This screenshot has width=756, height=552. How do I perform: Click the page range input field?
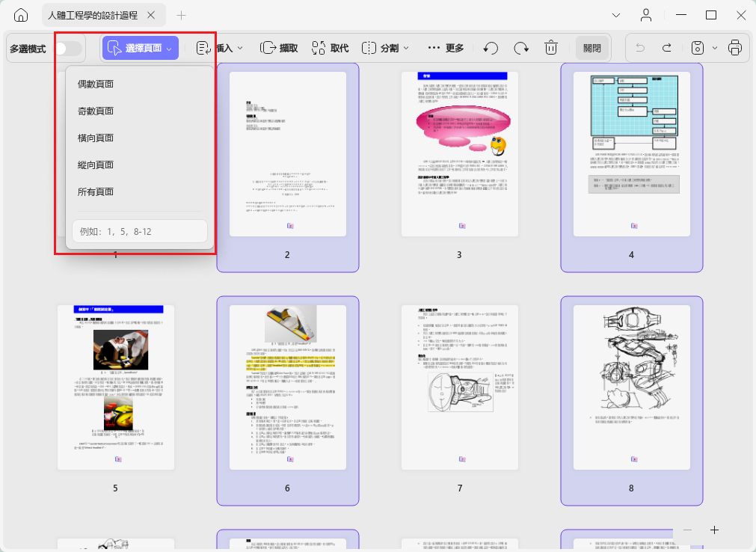point(140,231)
